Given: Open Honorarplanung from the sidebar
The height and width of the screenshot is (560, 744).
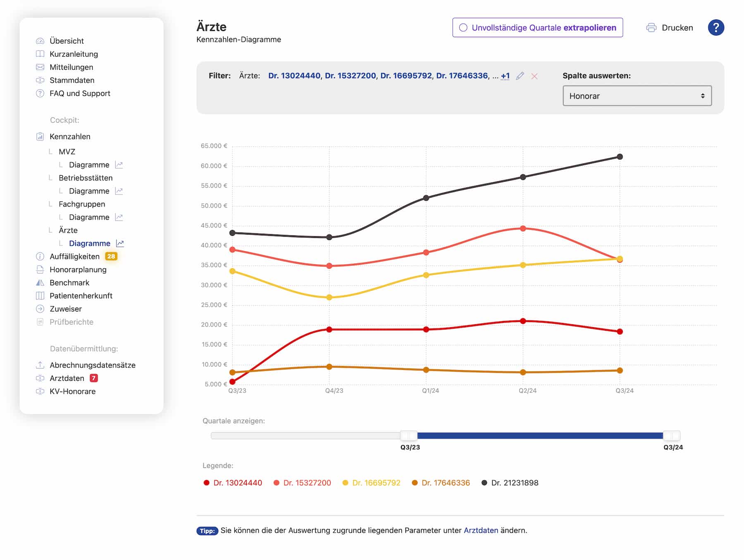Looking at the screenshot, I should tap(78, 270).
